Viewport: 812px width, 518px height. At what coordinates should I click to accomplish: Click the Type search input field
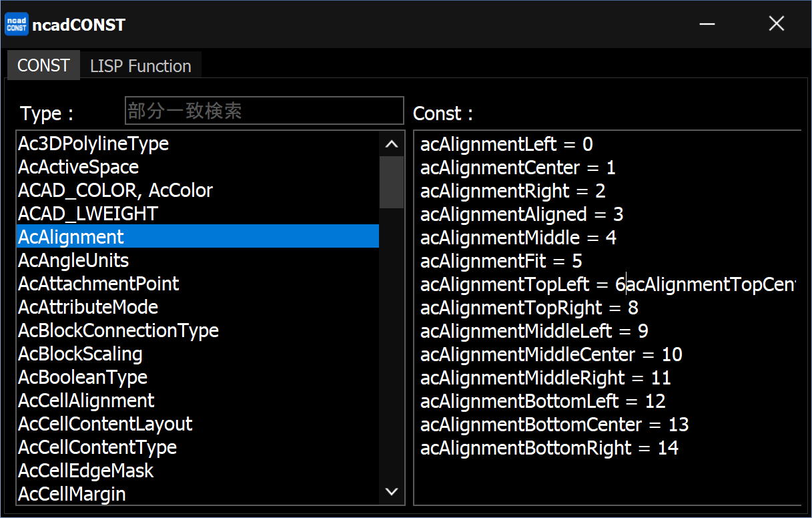[x=264, y=111]
